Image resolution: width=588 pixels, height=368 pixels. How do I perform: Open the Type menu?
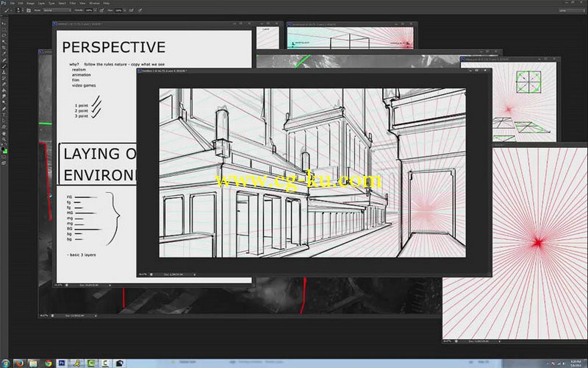(51, 3)
